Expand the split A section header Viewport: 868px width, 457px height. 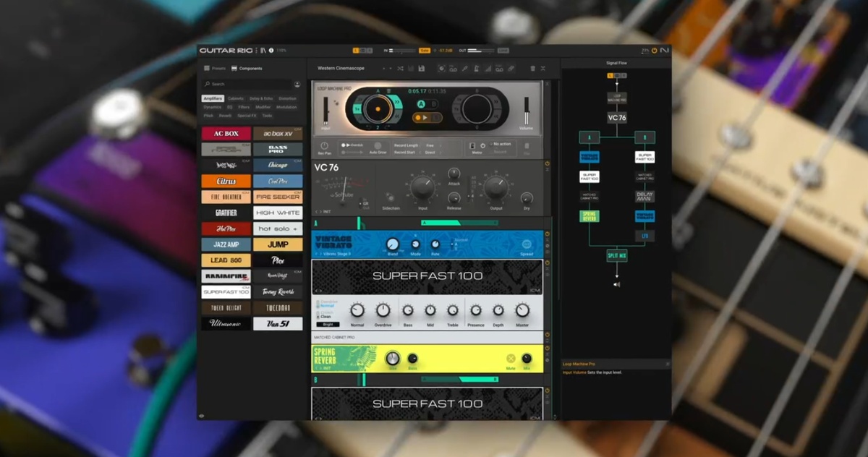315,223
